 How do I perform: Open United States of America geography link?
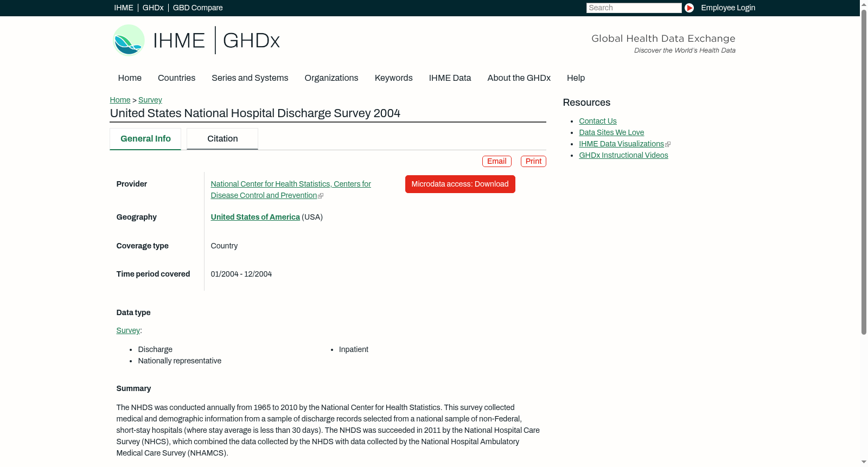coord(255,217)
